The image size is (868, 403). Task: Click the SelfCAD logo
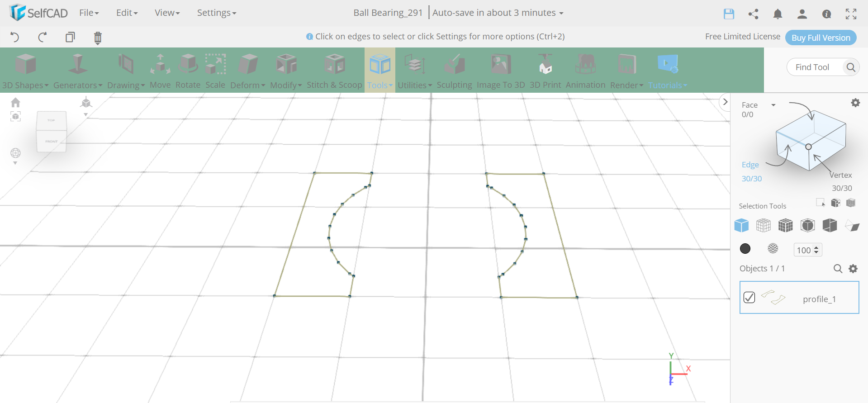pyautogui.click(x=38, y=13)
